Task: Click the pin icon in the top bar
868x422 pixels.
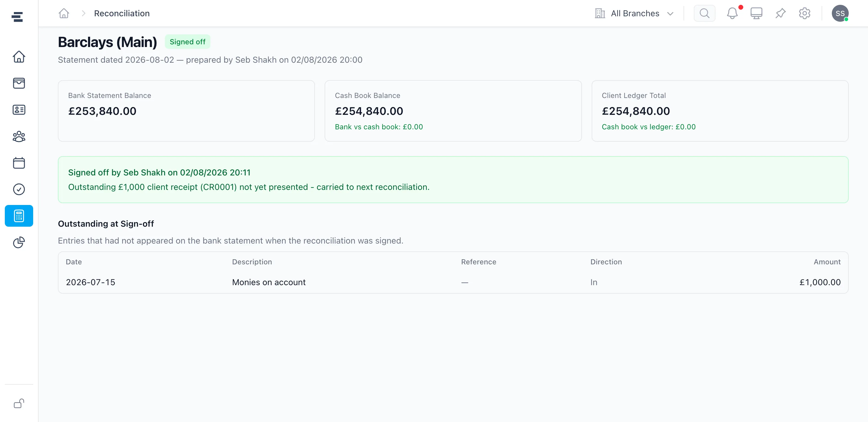Action: 780,13
